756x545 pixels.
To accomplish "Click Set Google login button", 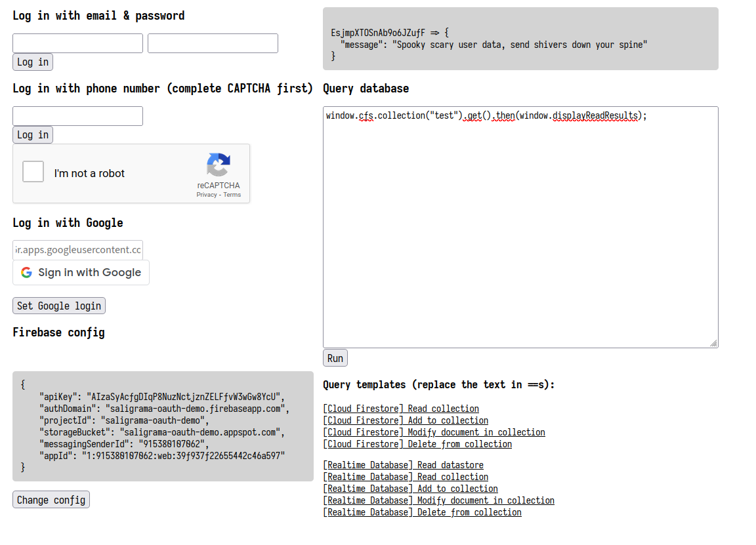I will (x=59, y=306).
